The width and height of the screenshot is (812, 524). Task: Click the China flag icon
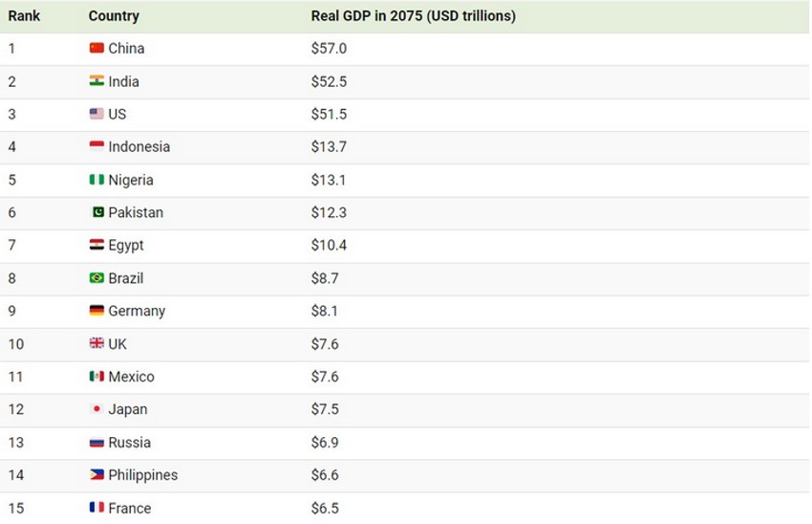[x=96, y=48]
